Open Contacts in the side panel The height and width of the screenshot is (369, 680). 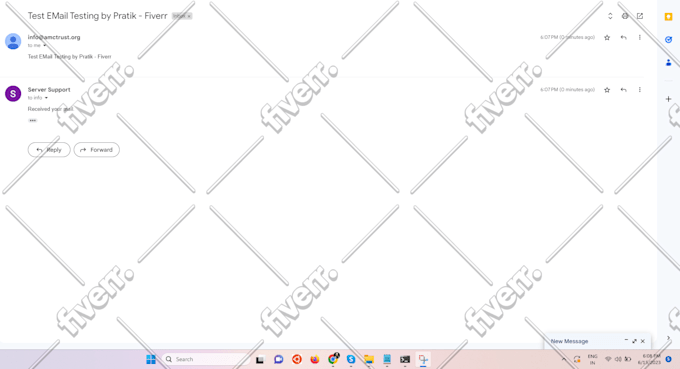coord(668,63)
